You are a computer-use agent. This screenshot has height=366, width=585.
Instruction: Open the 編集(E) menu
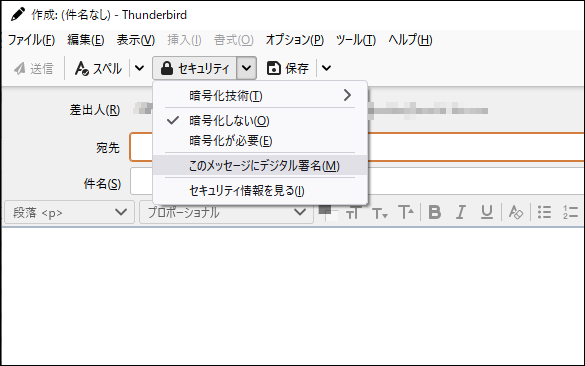(x=86, y=40)
